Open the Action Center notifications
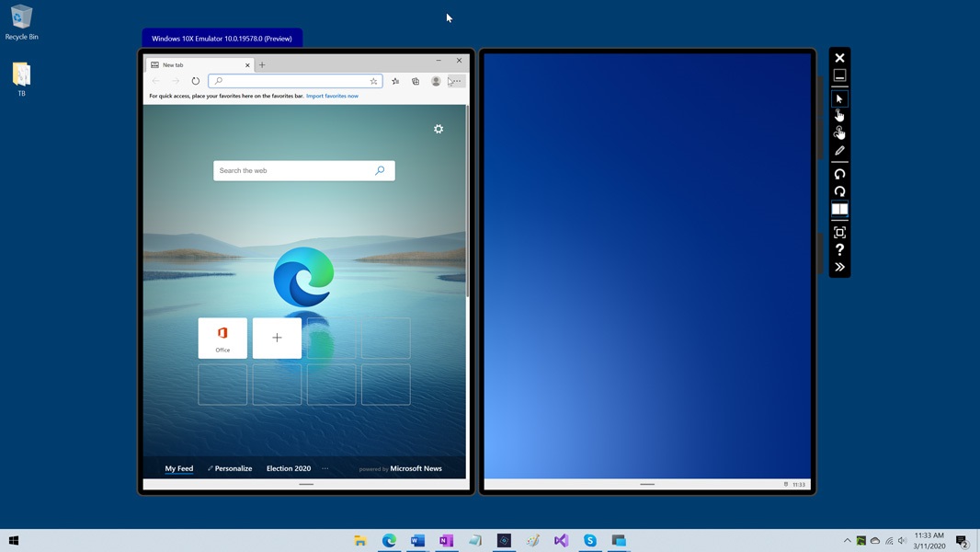The height and width of the screenshot is (552, 980). 963,541
